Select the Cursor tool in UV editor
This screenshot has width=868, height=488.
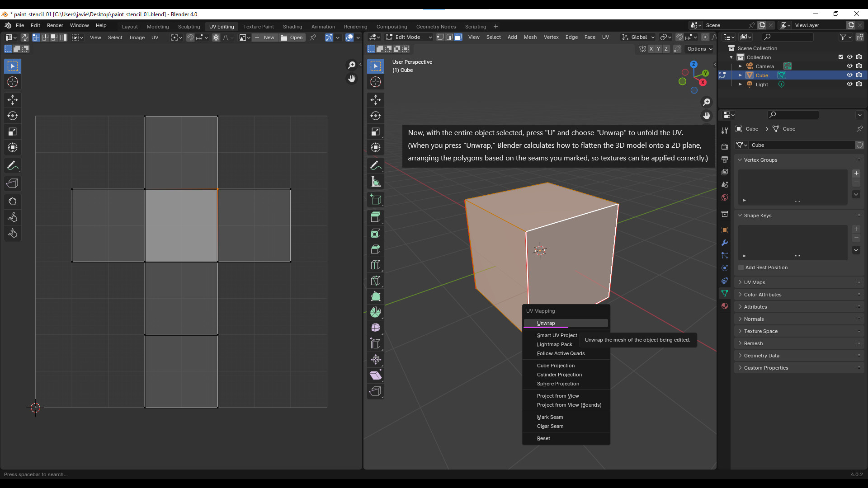click(x=13, y=82)
